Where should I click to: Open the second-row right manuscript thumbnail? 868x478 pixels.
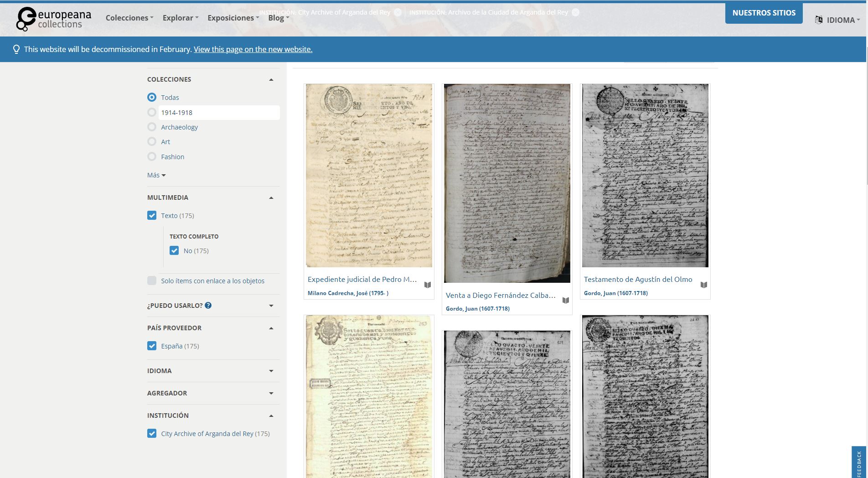coord(645,396)
